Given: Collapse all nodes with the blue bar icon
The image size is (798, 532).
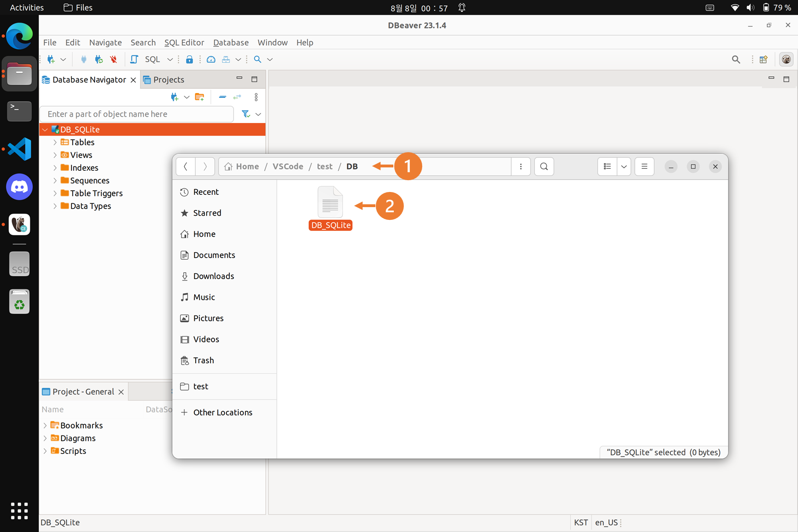Looking at the screenshot, I should click(222, 97).
